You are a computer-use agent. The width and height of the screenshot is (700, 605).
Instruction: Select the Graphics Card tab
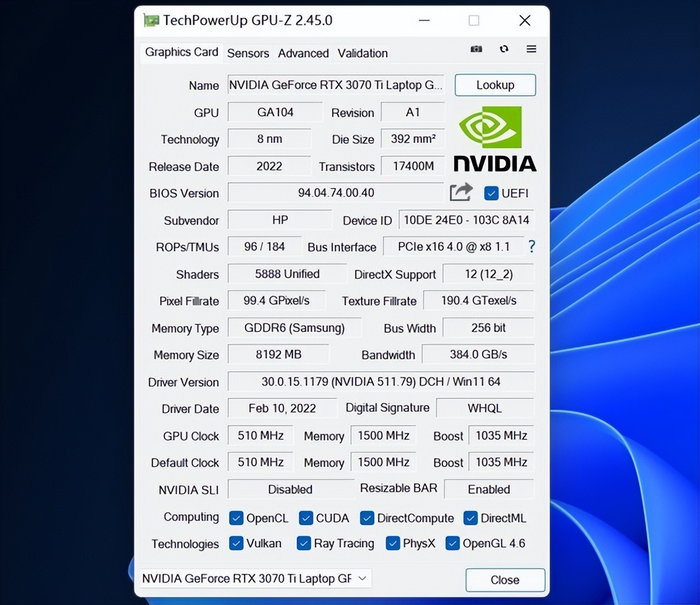(182, 52)
